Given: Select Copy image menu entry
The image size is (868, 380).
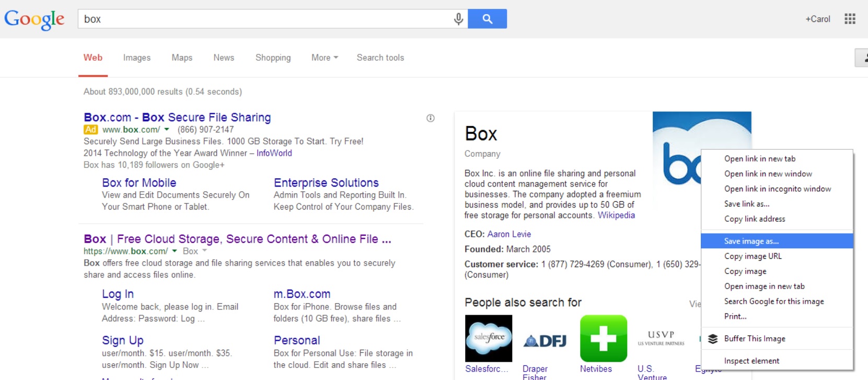Looking at the screenshot, I should coord(777,271).
